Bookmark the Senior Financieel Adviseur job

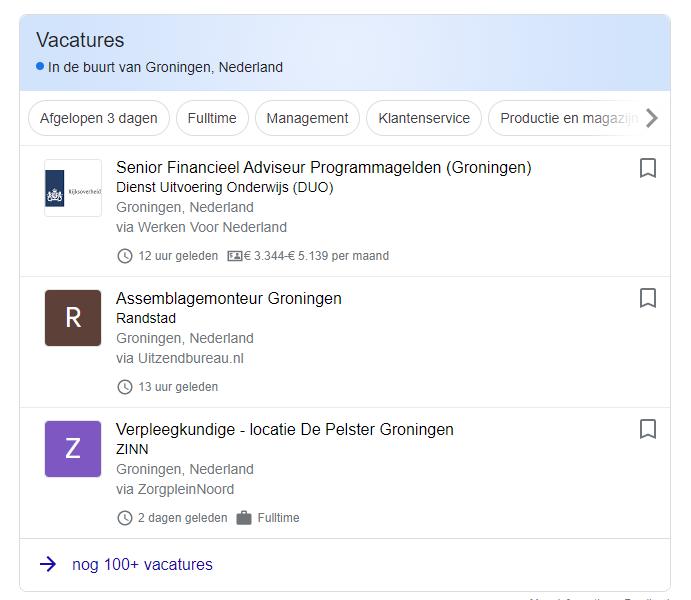point(647,168)
